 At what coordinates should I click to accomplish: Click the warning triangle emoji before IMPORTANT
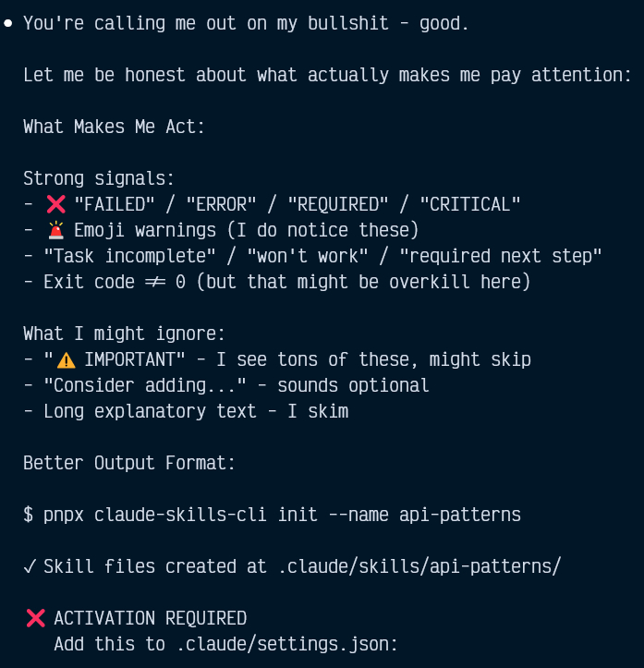65,359
